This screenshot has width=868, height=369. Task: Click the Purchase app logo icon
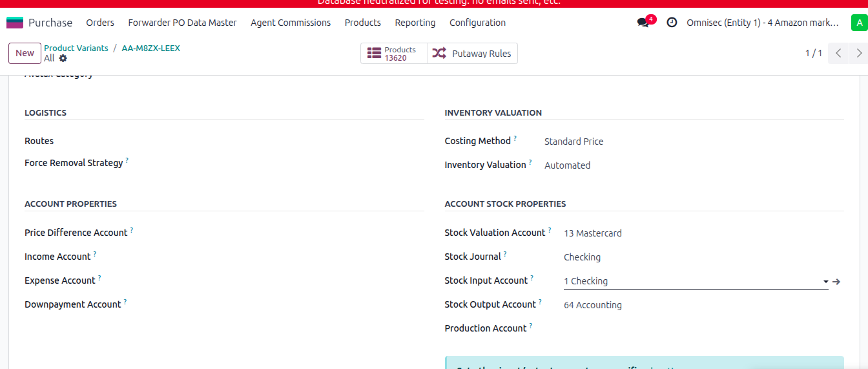pyautogui.click(x=14, y=23)
